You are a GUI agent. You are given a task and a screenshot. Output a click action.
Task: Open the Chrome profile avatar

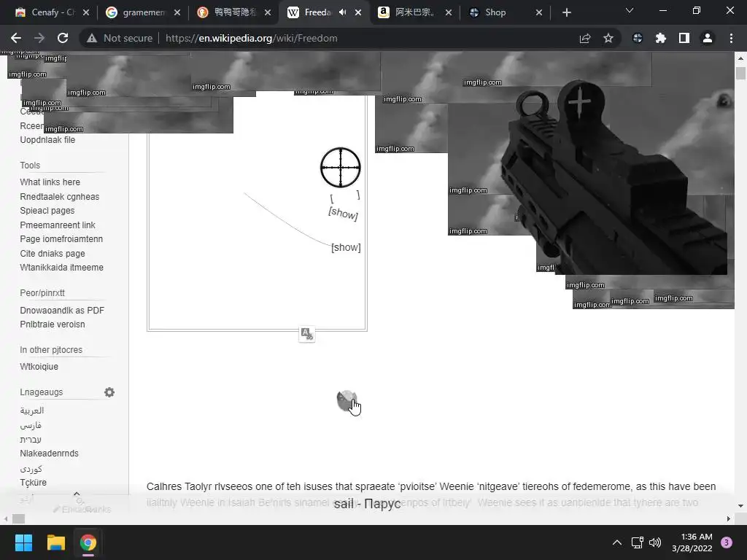click(708, 38)
